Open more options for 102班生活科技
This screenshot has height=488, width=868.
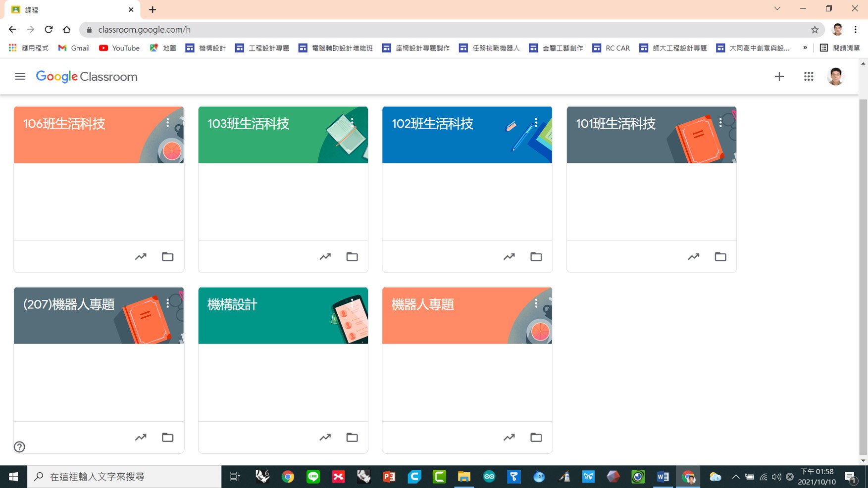[536, 122]
